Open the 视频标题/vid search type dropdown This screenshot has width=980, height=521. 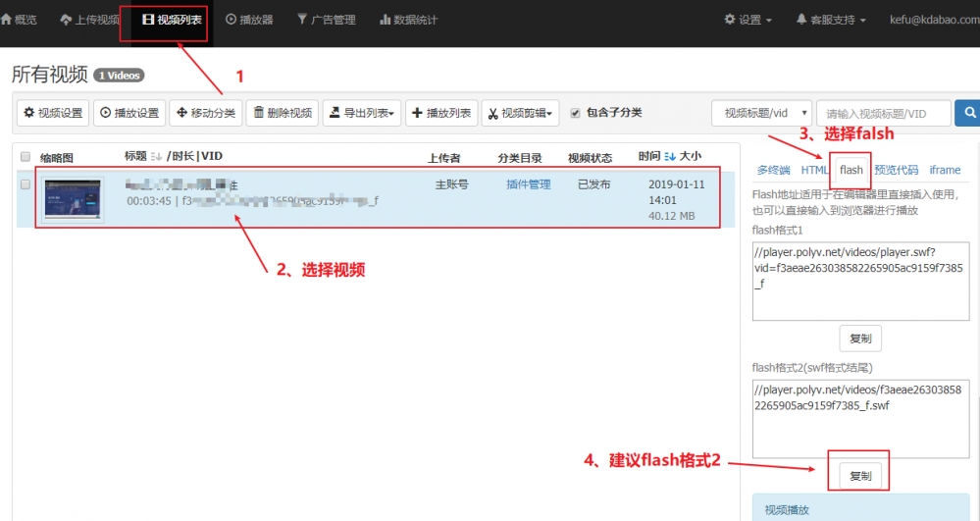click(x=762, y=113)
